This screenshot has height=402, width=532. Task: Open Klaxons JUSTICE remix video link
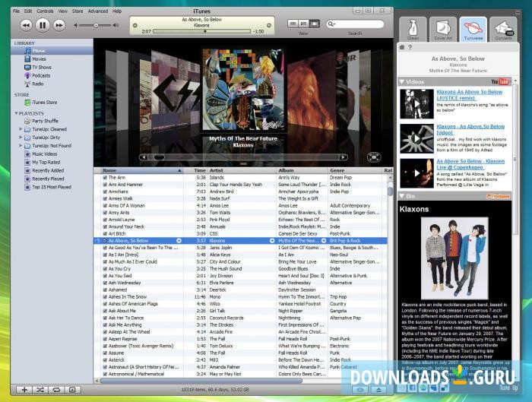point(469,95)
